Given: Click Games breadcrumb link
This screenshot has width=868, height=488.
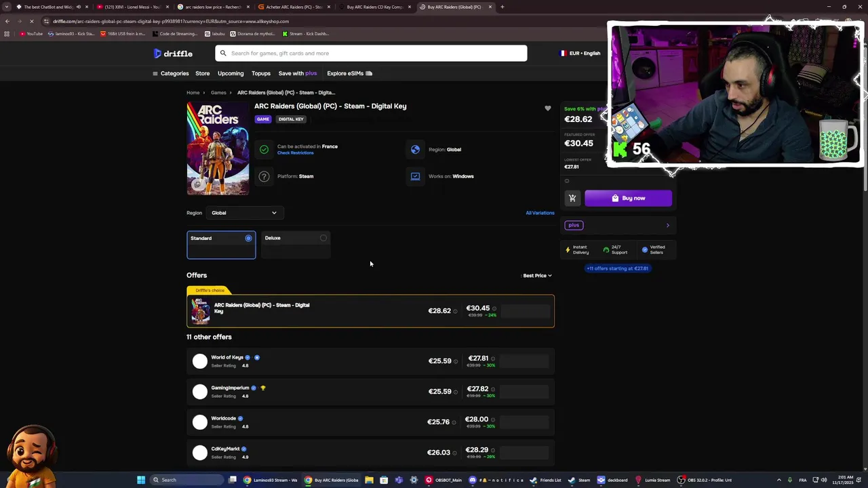Looking at the screenshot, I should pyautogui.click(x=218, y=92).
